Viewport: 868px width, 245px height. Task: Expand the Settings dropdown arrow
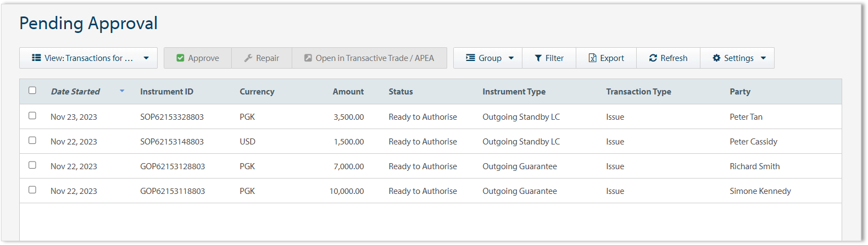click(763, 58)
